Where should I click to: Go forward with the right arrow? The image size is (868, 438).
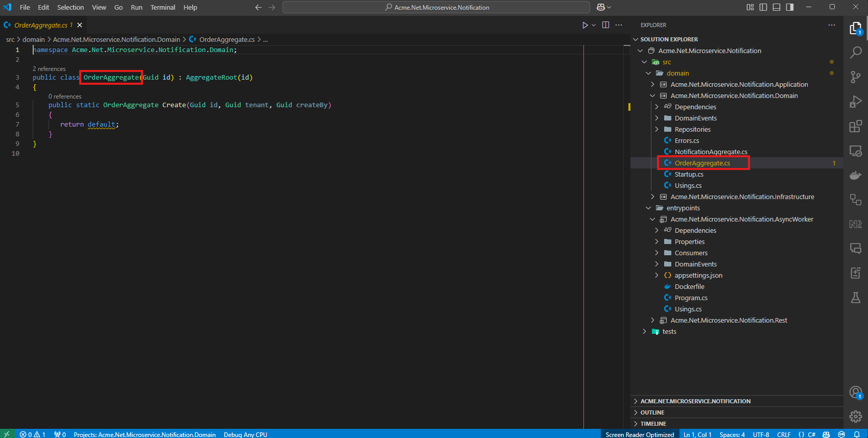(x=272, y=7)
